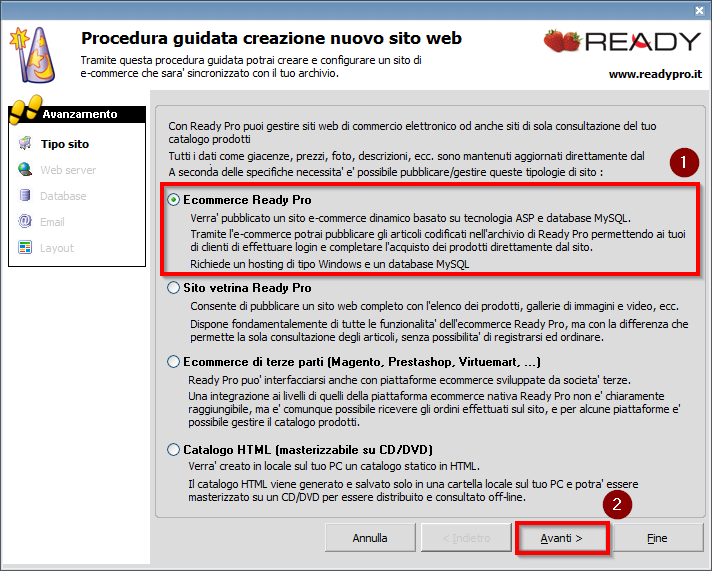Select the Ecommerce Ready Pro radio button
Viewport: 712px width, 571px height.
point(173,199)
